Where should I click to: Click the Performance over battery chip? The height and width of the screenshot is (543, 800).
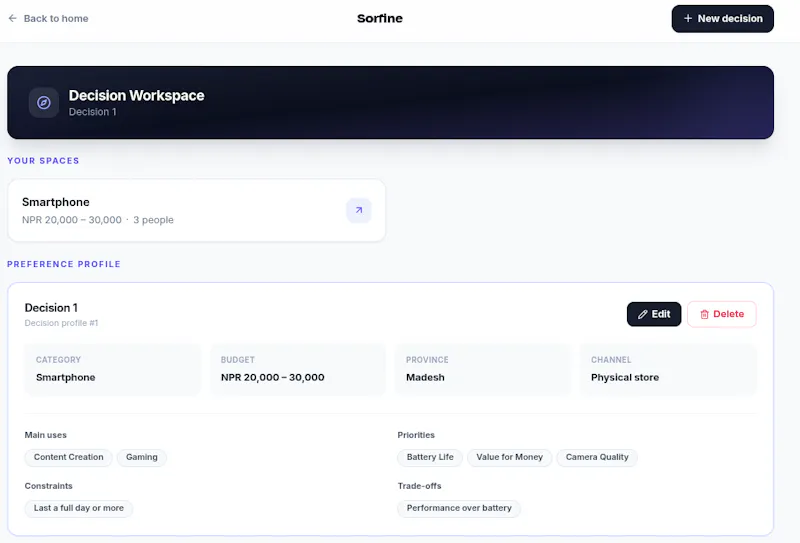(459, 508)
